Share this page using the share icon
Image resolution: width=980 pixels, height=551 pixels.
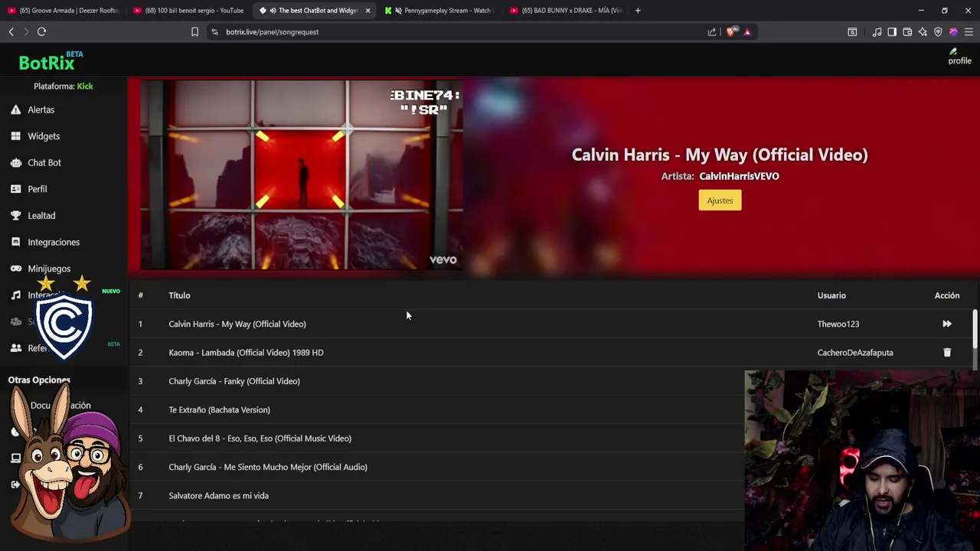[x=712, y=31]
